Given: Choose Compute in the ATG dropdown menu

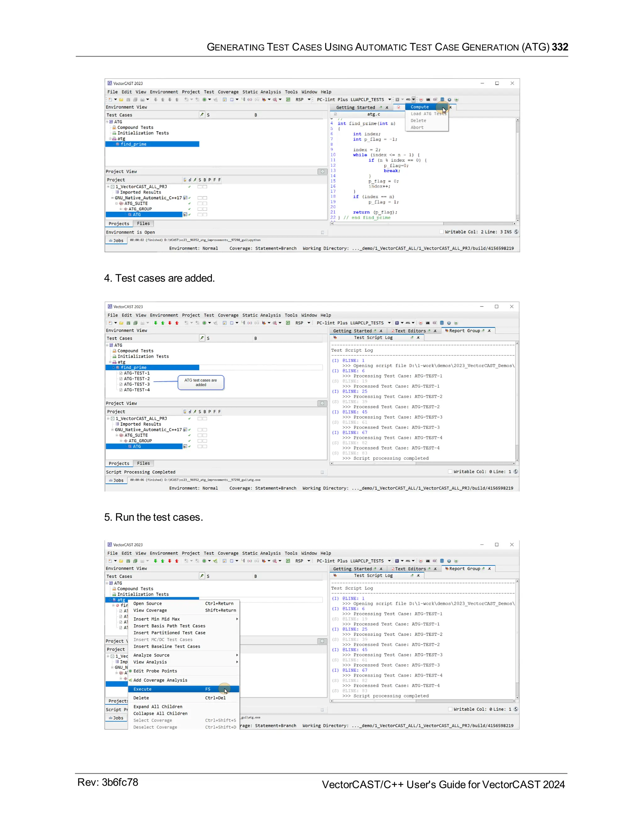Looking at the screenshot, I should coord(426,107).
